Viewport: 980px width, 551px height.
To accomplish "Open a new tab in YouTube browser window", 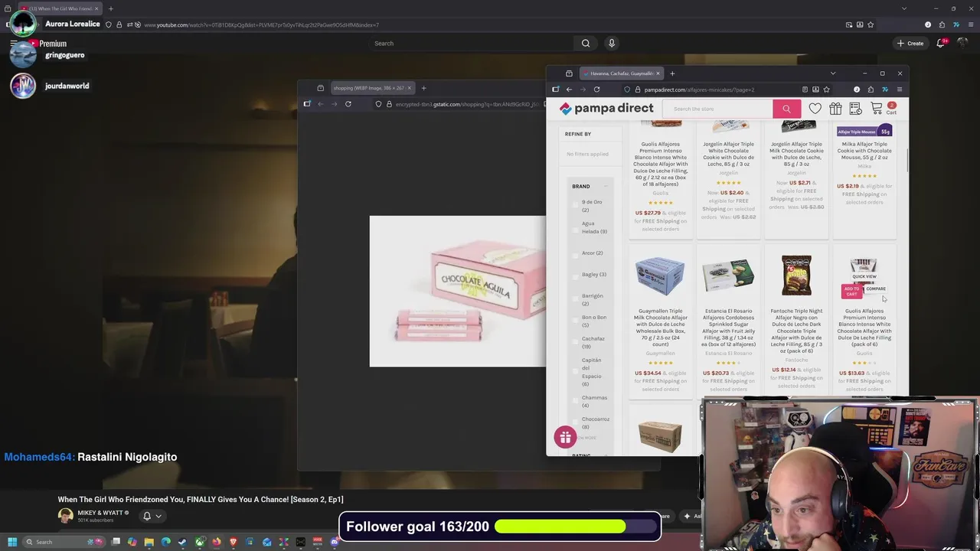I will click(x=110, y=8).
